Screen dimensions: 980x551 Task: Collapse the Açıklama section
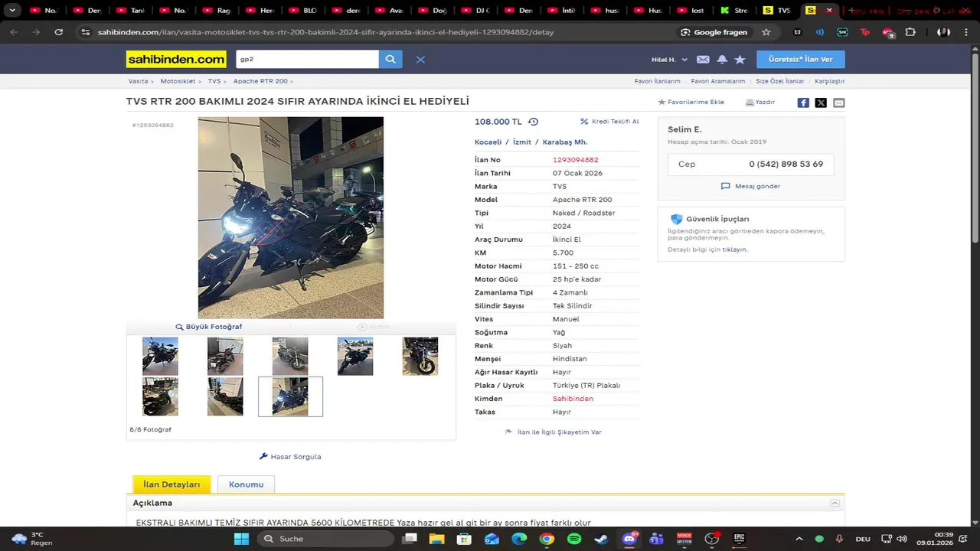point(835,503)
